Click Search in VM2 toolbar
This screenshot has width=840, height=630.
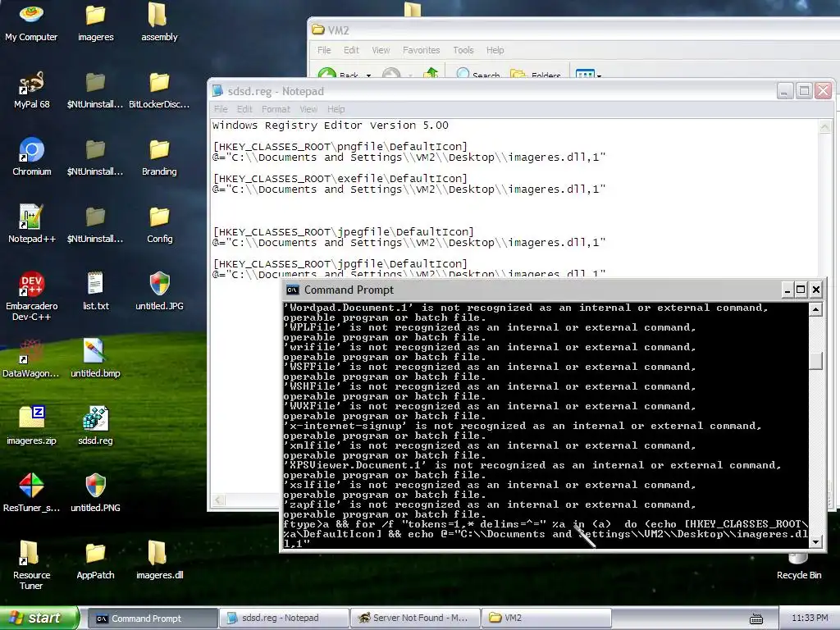pyautogui.click(x=478, y=74)
